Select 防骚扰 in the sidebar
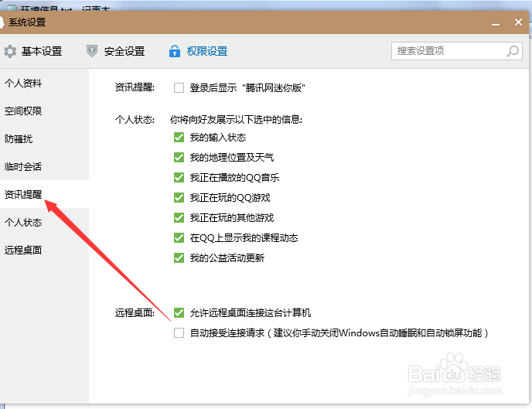The height and width of the screenshot is (409, 532). (44, 138)
